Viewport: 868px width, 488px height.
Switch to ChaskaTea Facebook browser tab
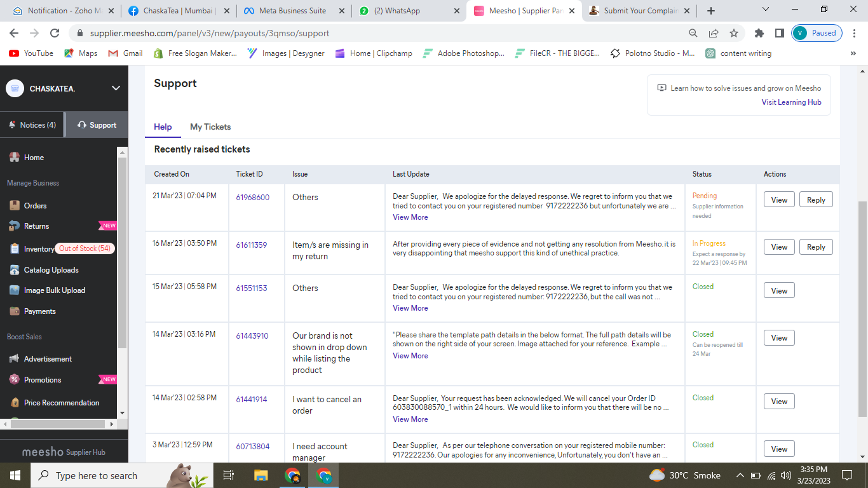pos(180,11)
